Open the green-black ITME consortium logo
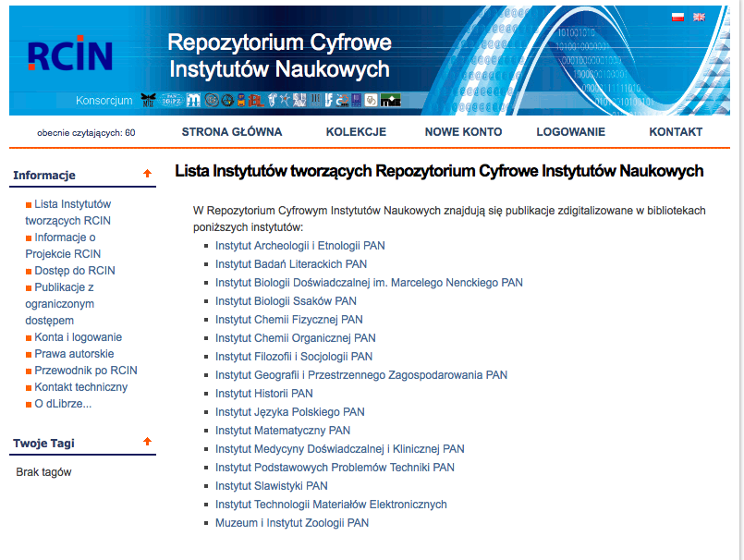 coord(391,100)
